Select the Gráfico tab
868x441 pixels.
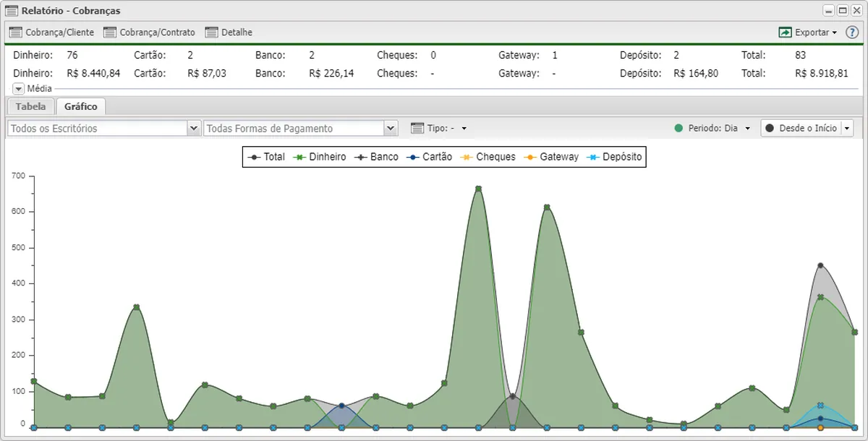click(81, 106)
